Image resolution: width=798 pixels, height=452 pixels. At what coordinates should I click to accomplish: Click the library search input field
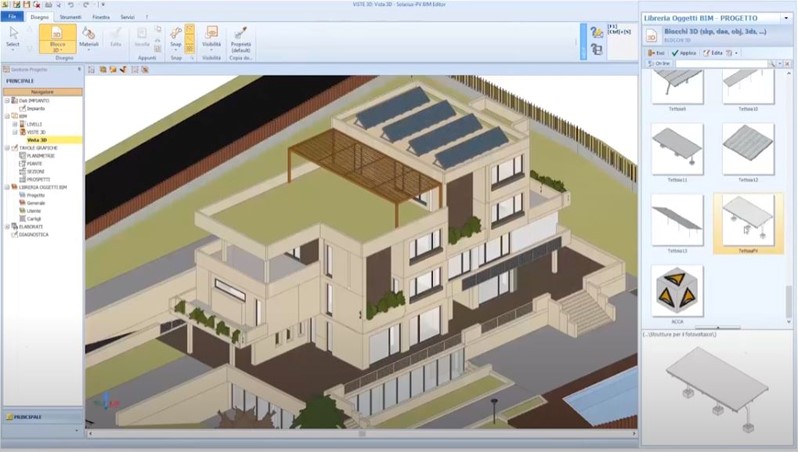tap(721, 64)
